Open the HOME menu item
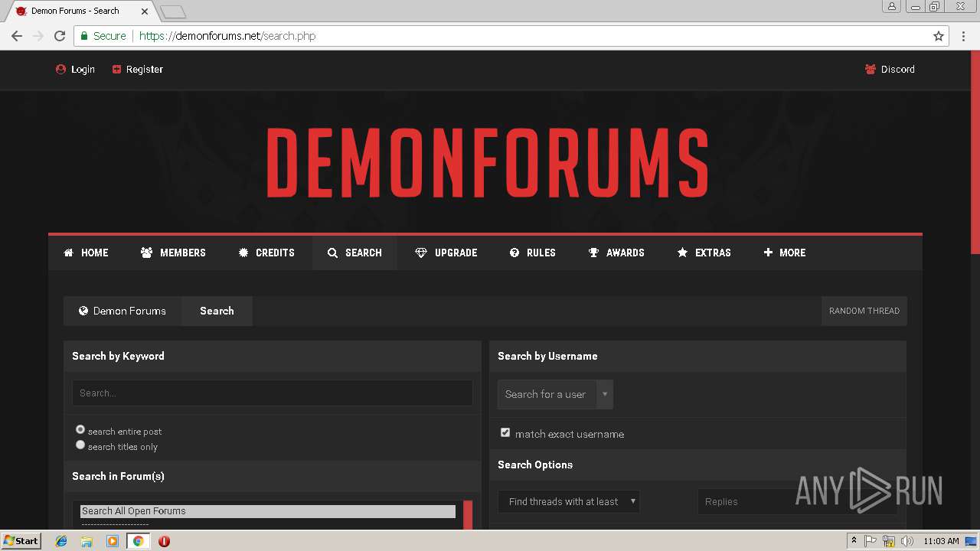Image resolution: width=980 pixels, height=551 pixels. click(86, 253)
